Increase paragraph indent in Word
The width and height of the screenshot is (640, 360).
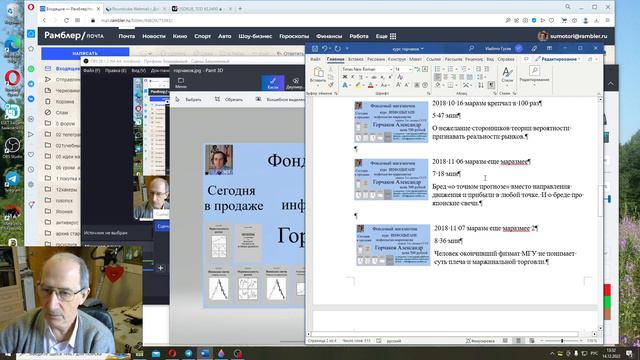tap(486, 69)
